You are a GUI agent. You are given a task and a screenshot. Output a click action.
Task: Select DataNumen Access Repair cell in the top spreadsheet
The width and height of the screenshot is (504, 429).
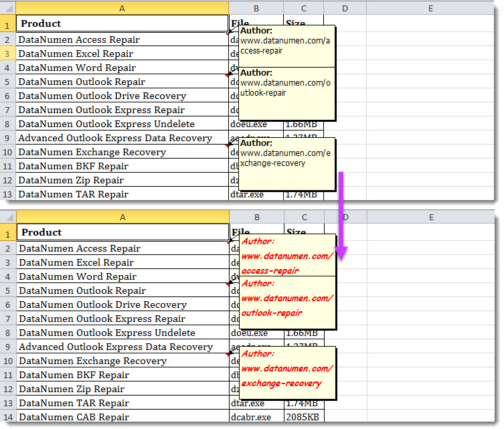[122, 39]
